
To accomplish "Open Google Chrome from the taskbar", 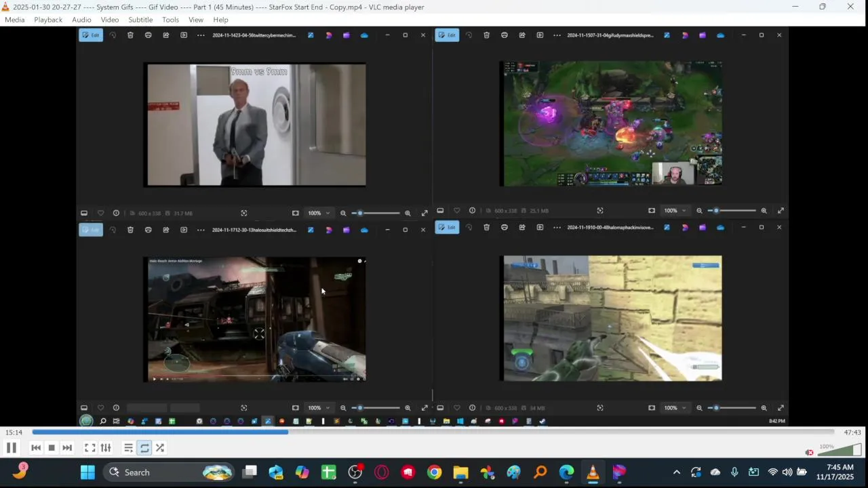I will click(435, 472).
